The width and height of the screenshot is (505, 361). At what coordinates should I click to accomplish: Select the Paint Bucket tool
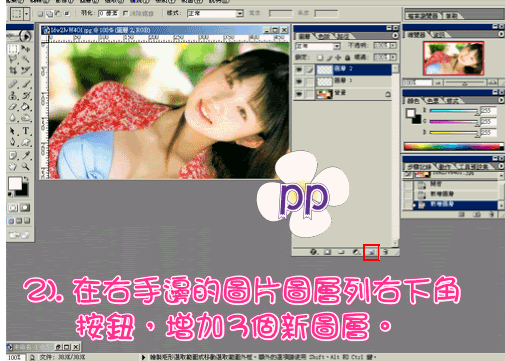25,107
